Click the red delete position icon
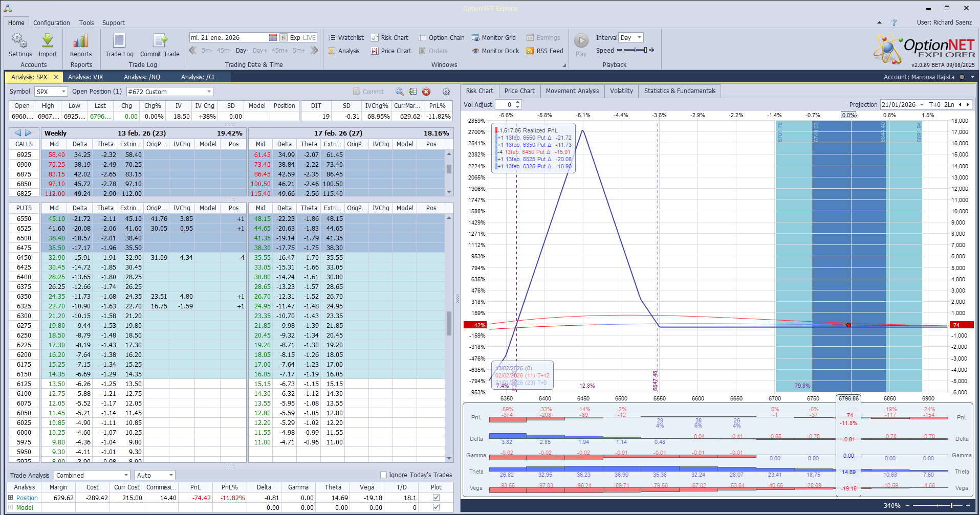 pyautogui.click(x=426, y=92)
